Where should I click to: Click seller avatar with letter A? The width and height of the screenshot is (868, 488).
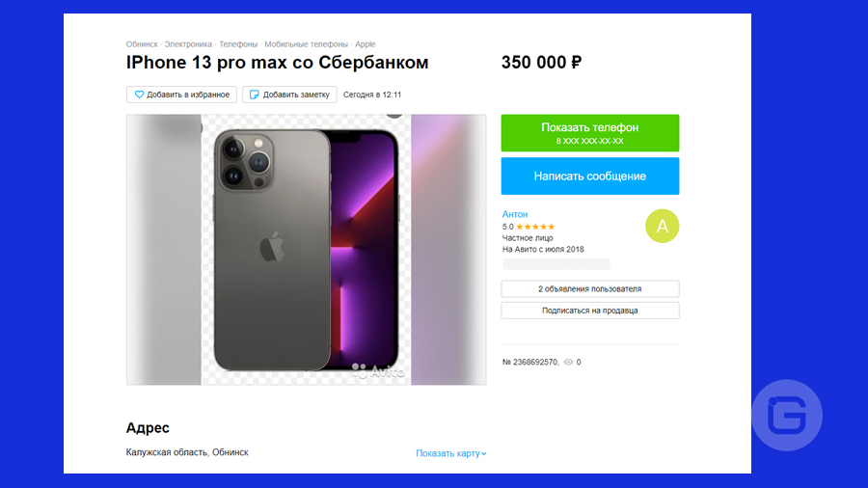[x=662, y=226]
